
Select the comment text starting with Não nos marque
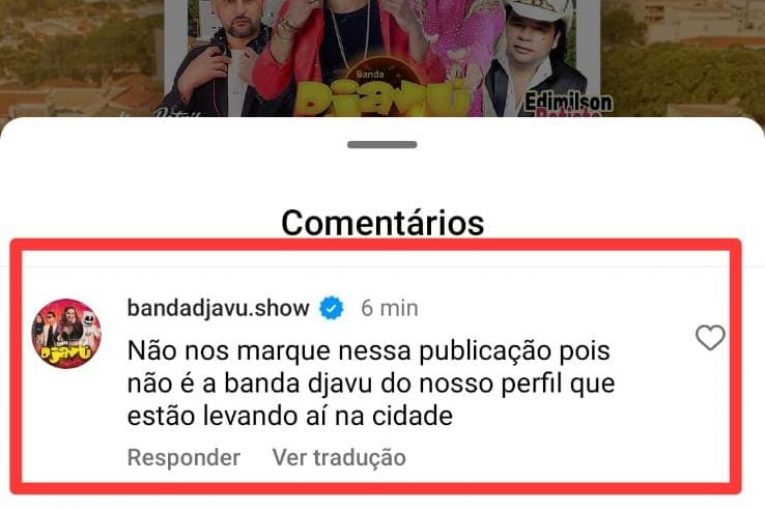tap(371, 384)
